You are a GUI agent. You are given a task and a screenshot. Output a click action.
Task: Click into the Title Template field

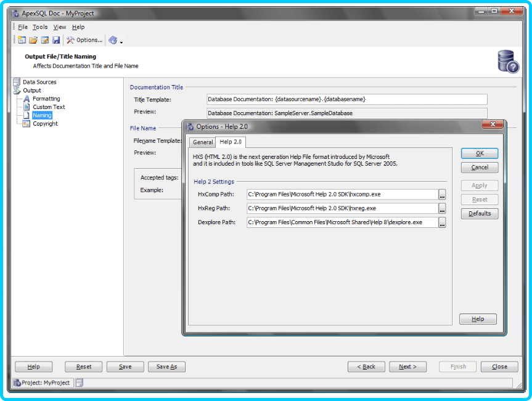tap(346, 99)
